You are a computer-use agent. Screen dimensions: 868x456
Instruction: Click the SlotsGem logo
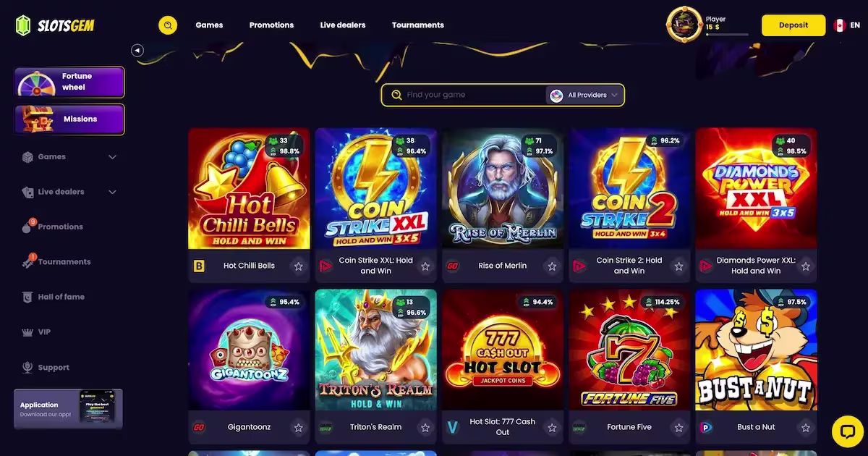(55, 25)
